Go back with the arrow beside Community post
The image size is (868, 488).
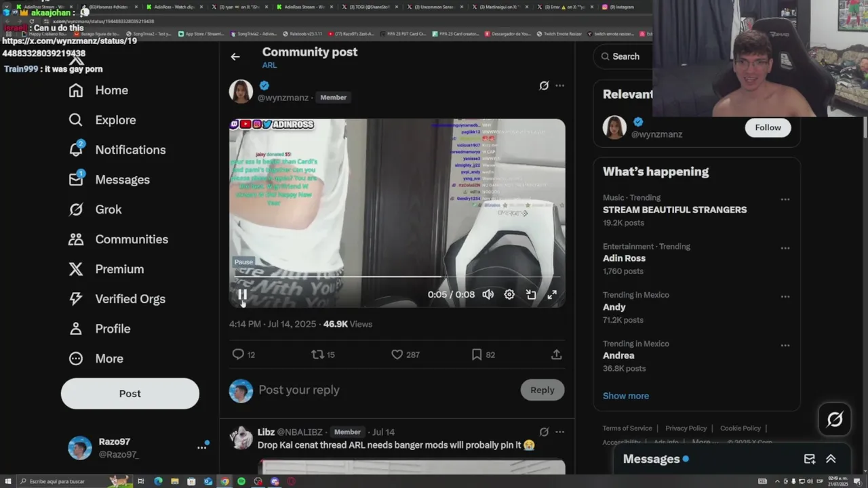click(235, 57)
